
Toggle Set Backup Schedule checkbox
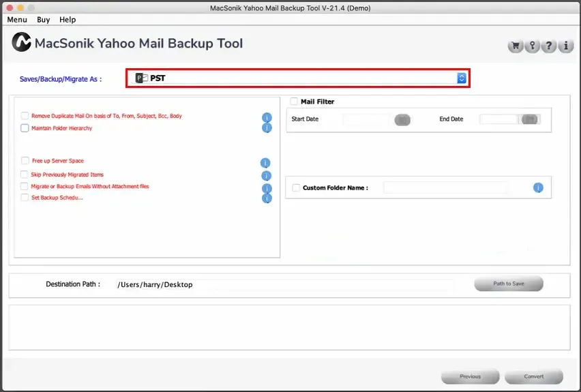point(25,198)
